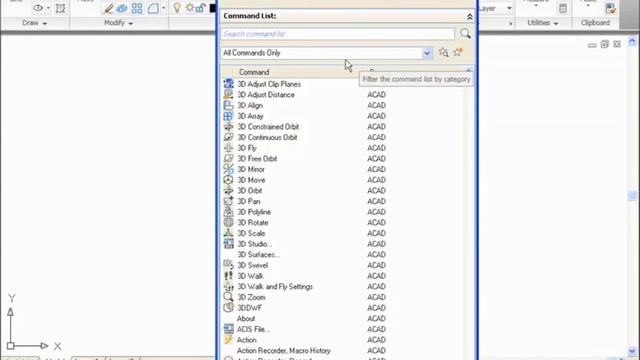Viewport: 640px width, 360px height.
Task: Click the create new command star icon
Action: coord(458,52)
